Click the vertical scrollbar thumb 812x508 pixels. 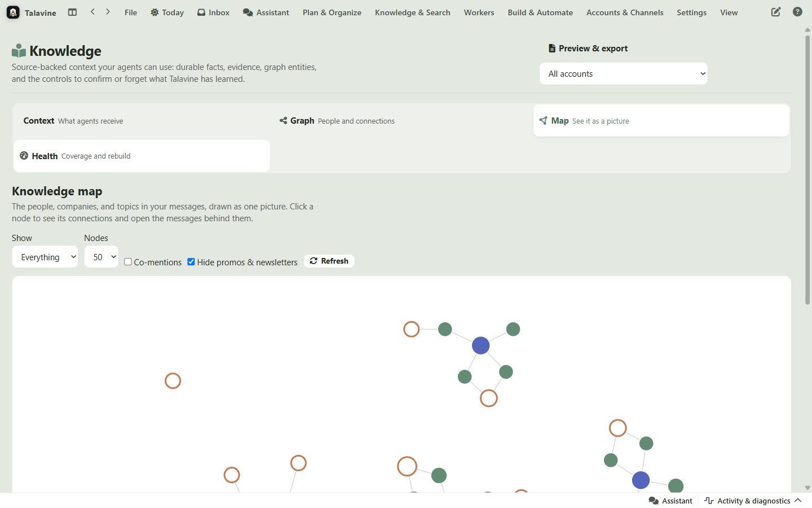[807, 169]
